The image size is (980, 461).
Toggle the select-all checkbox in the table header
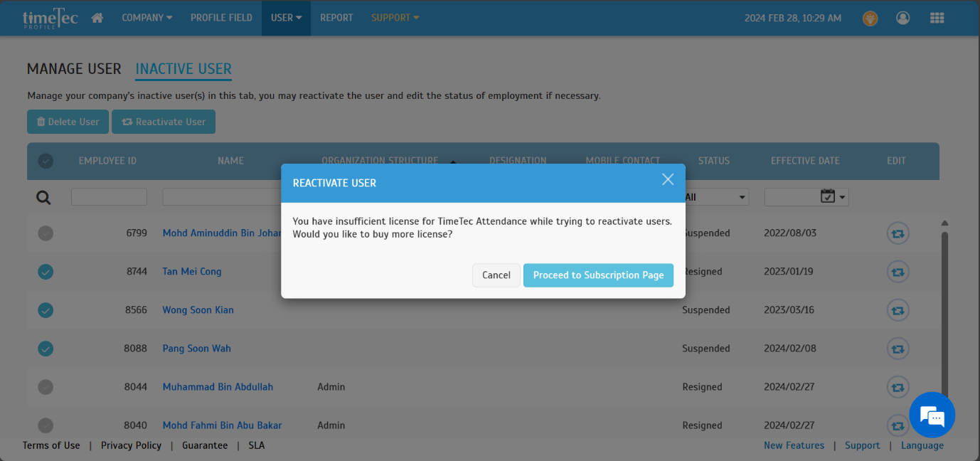[46, 161]
